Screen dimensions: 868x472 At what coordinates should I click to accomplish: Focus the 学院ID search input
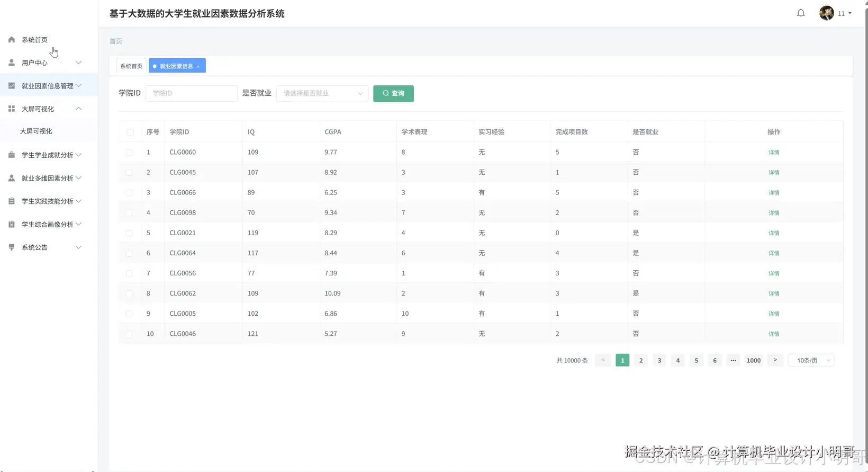point(192,93)
